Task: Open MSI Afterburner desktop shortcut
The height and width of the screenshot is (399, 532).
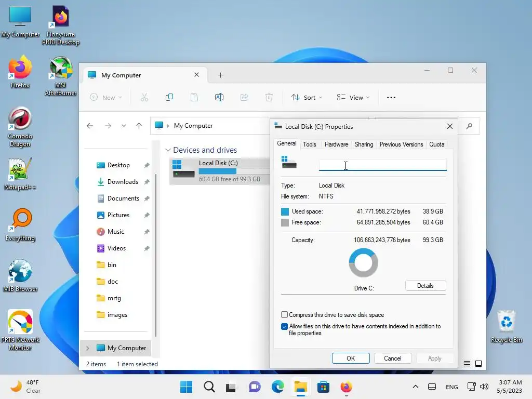Action: tap(60, 76)
